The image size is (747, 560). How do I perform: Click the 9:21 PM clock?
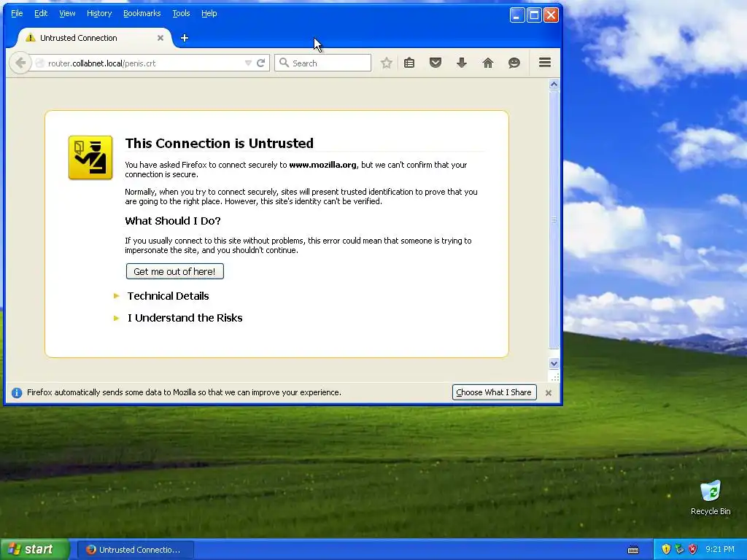(720, 550)
